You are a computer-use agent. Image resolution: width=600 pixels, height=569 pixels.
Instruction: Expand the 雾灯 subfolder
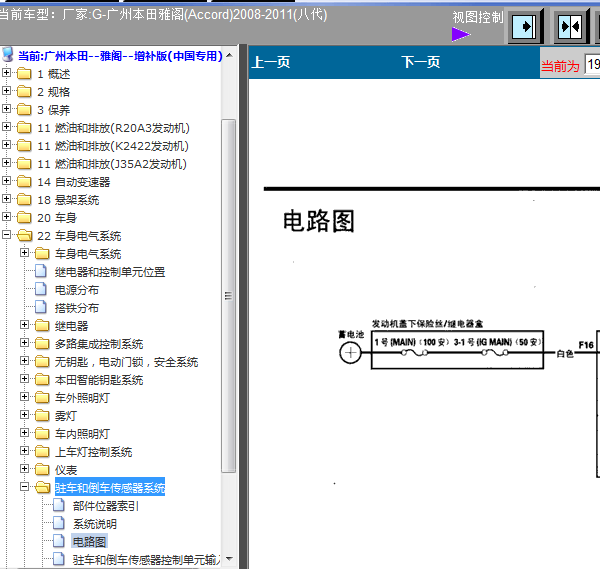pos(24,414)
